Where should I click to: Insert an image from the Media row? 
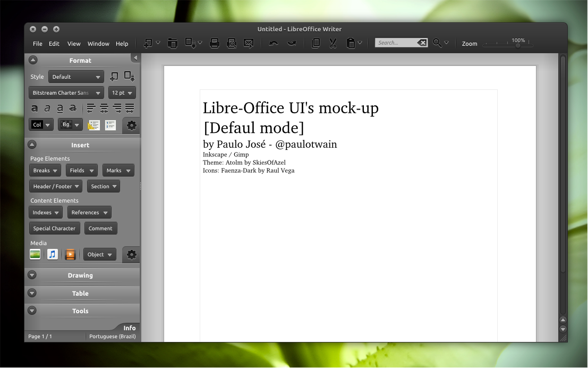(x=35, y=254)
